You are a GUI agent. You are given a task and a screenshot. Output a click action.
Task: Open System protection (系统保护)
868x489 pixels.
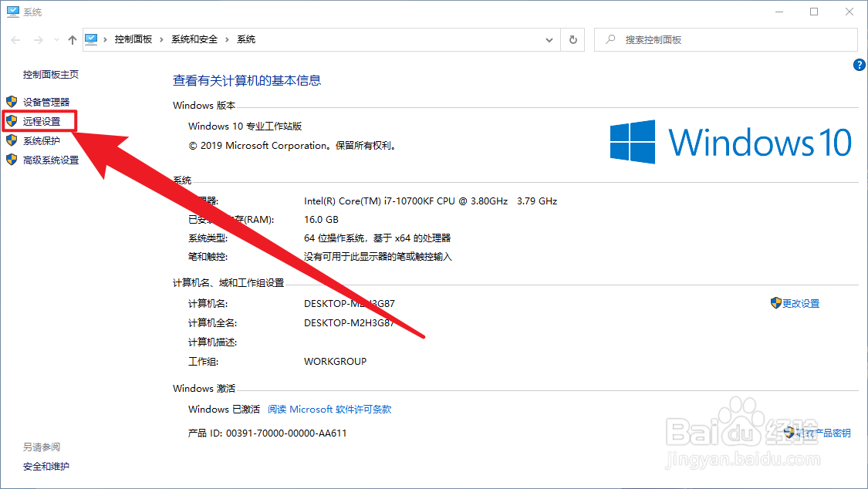click(42, 140)
